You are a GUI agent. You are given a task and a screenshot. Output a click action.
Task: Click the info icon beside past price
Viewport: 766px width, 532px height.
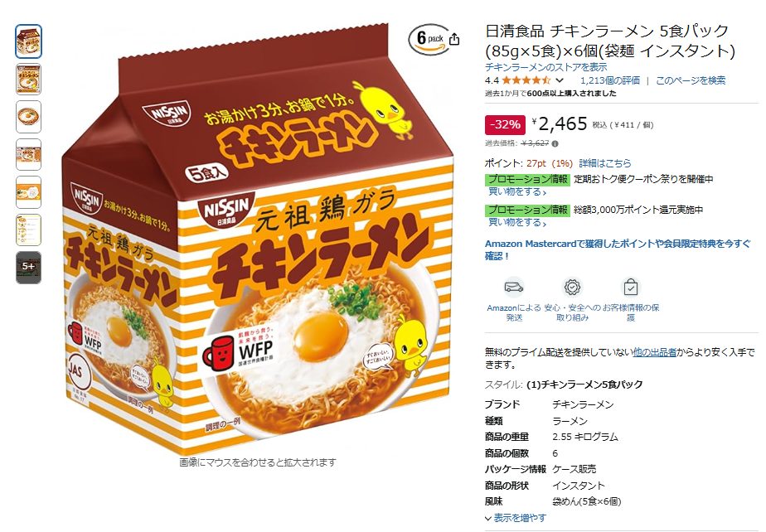click(x=555, y=143)
